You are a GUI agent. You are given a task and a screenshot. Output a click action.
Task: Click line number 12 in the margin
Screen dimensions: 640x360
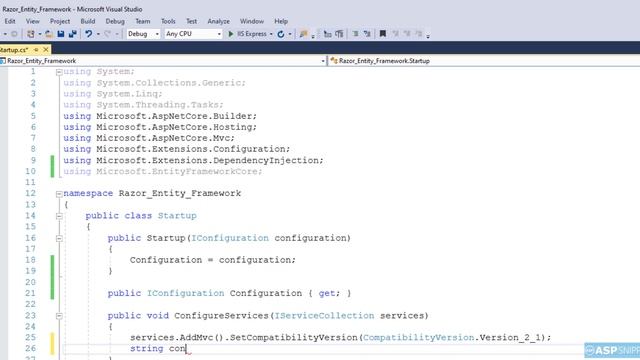(31, 193)
